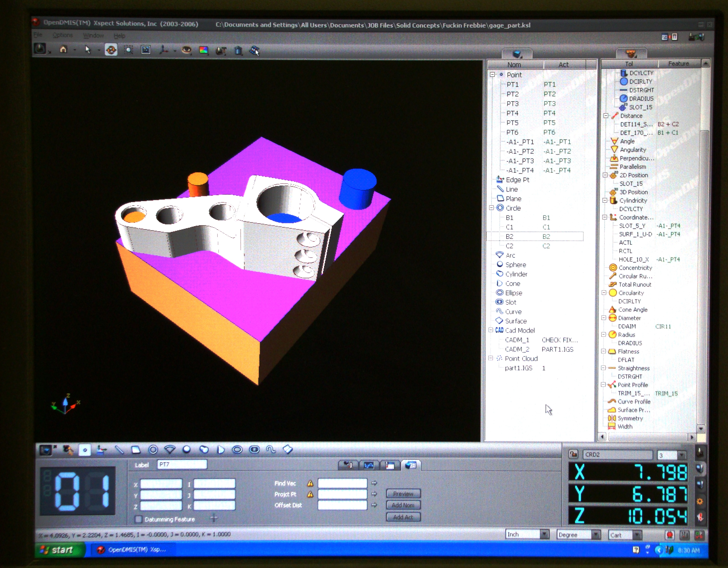Click the framed view icon next to the magnifier

146,50
